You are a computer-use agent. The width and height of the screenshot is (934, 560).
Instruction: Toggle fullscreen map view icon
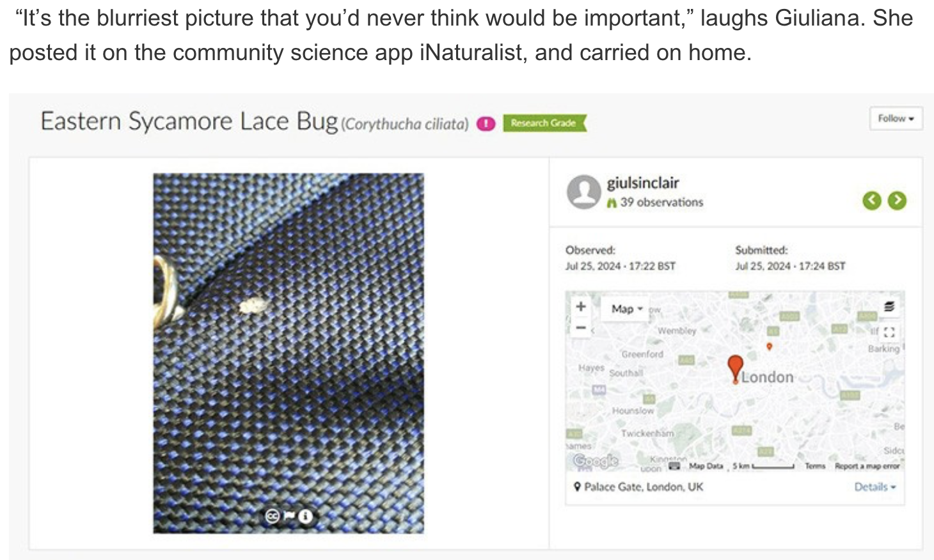[889, 332]
